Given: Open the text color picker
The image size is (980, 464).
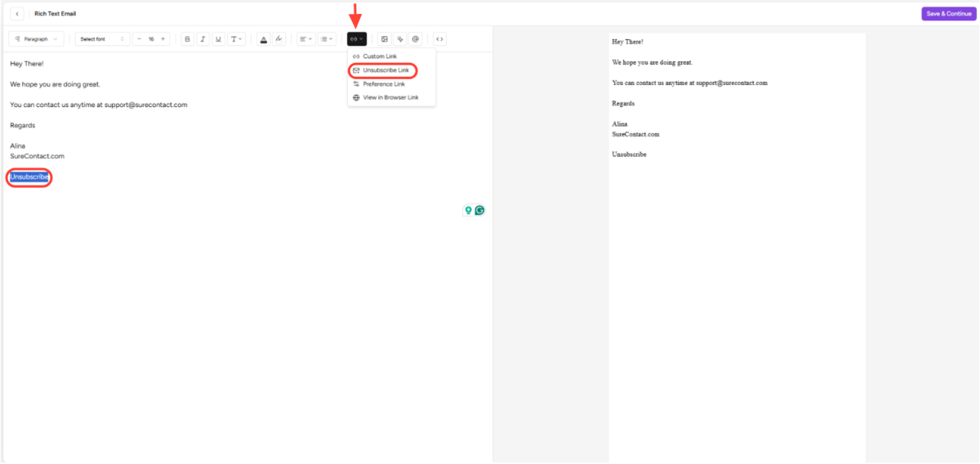Looking at the screenshot, I should [x=263, y=39].
